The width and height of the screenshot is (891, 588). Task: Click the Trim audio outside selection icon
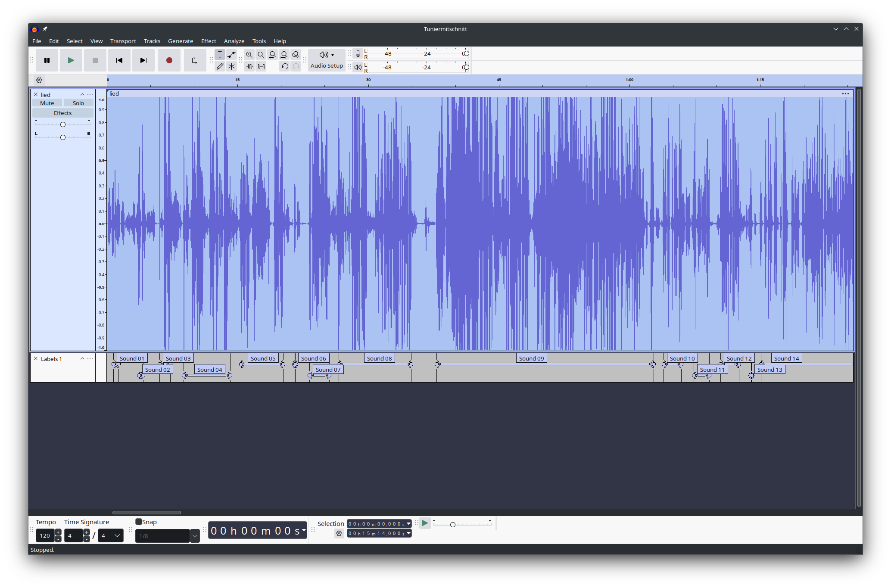(x=249, y=66)
